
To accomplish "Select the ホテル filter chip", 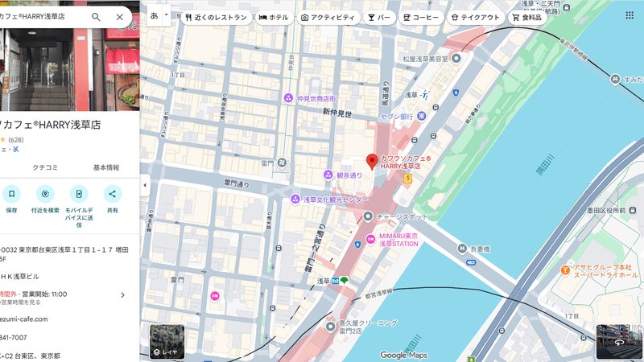I will tap(274, 17).
